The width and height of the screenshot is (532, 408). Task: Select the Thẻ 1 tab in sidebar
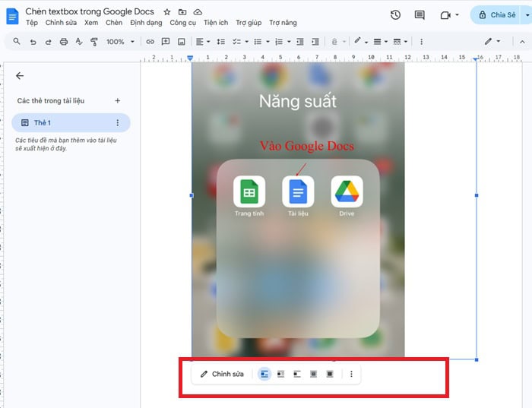(x=71, y=123)
